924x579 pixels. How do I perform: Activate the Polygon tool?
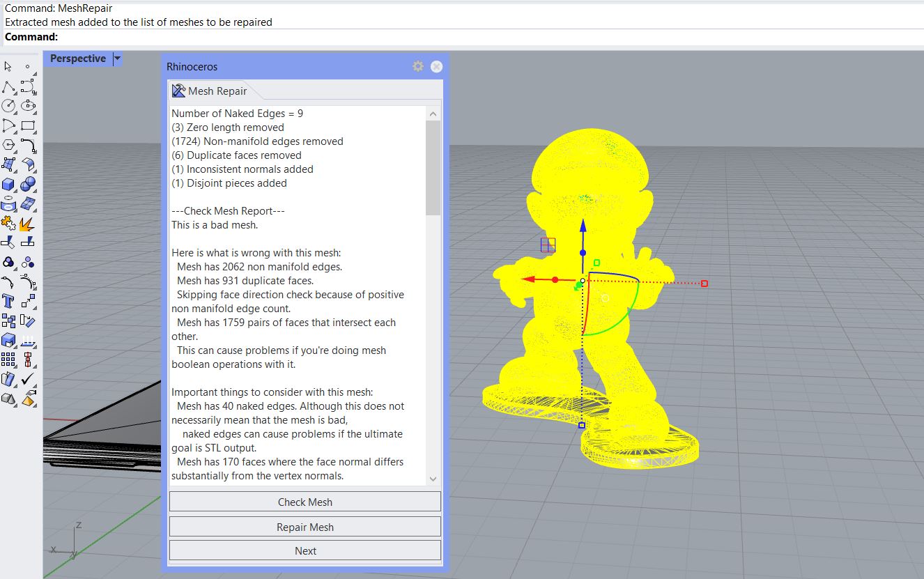(8, 145)
